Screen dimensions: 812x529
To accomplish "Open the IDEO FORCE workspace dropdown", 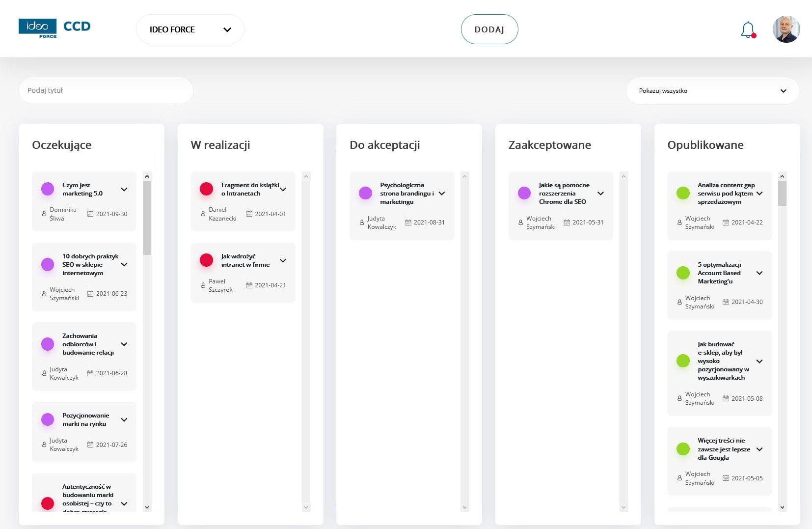I will point(190,29).
